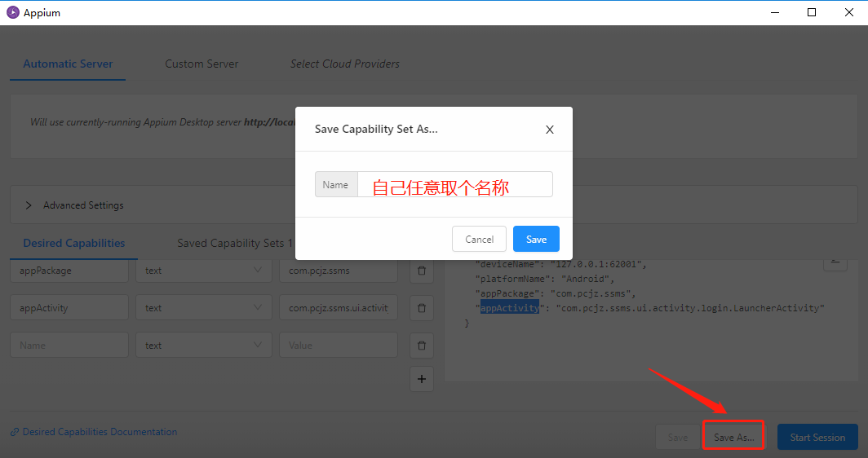Start Session button click
The width and height of the screenshot is (868, 458).
click(817, 437)
